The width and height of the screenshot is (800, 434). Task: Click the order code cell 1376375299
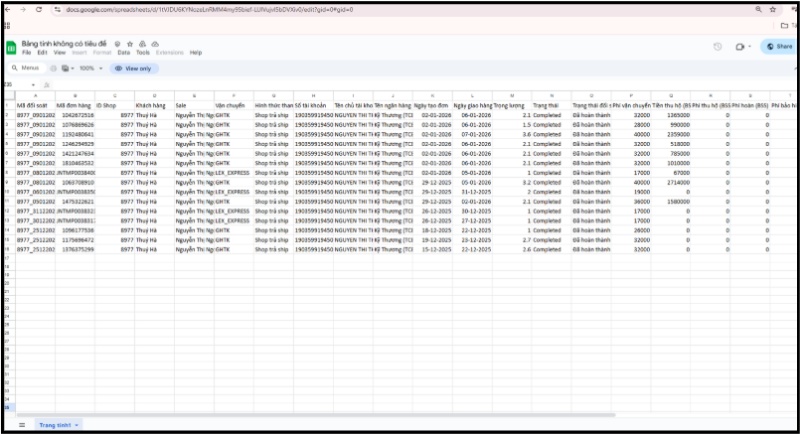click(75, 250)
